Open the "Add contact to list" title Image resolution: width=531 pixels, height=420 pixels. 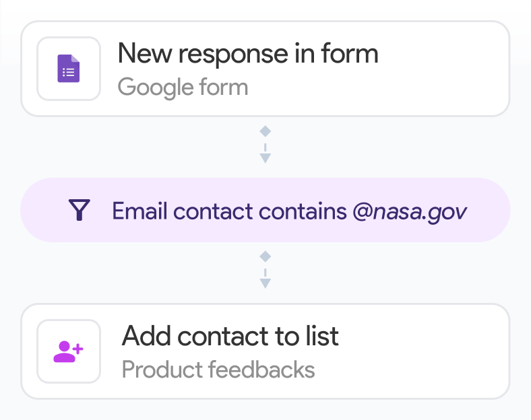coord(230,336)
